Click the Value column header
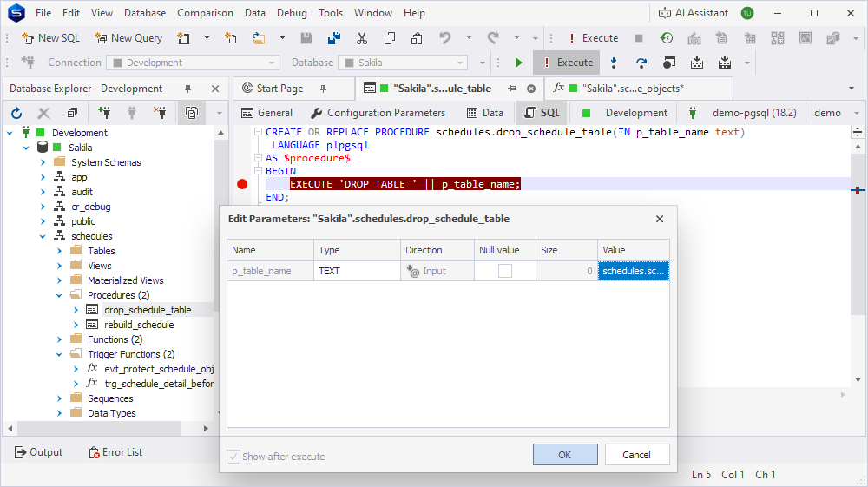868x487 pixels. coord(634,250)
